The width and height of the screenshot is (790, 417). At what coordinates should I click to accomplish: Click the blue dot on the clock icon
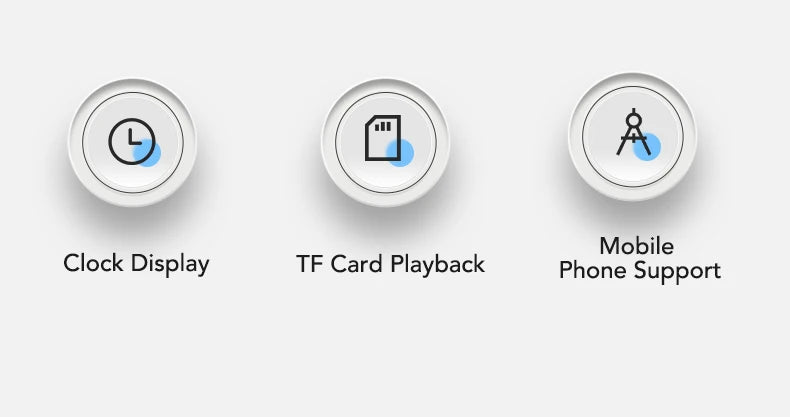point(147,152)
